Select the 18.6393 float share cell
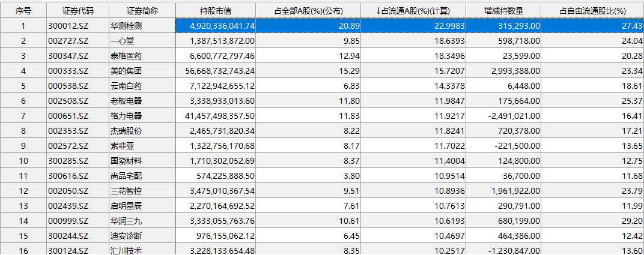The image size is (644, 255). 415,41
